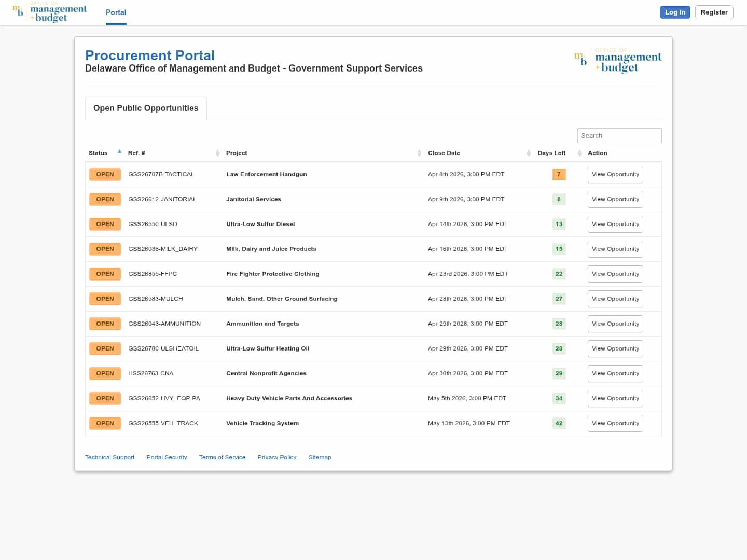Viewport: 747px width, 560px height.
Task: Open the Privacy Policy footer link
Action: 276,458
